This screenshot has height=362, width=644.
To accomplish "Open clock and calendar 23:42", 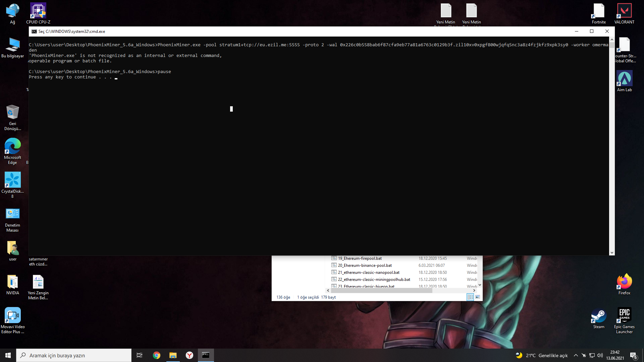I will [x=615, y=355].
